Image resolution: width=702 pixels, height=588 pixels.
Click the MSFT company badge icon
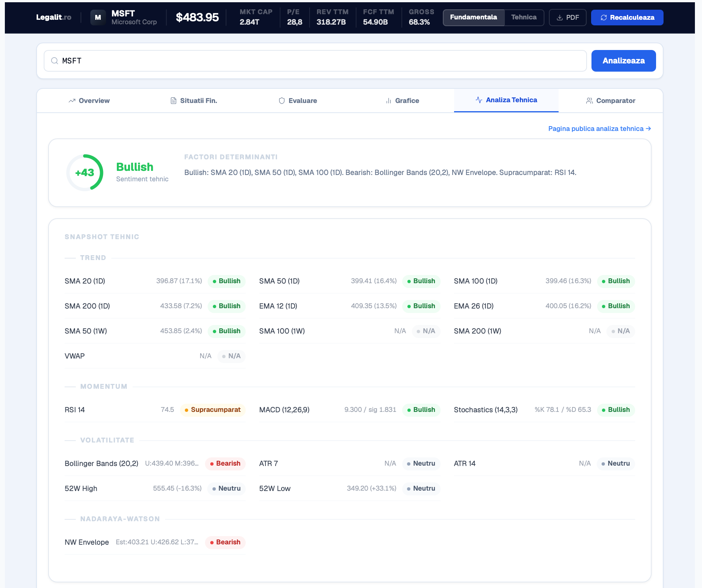click(x=98, y=18)
